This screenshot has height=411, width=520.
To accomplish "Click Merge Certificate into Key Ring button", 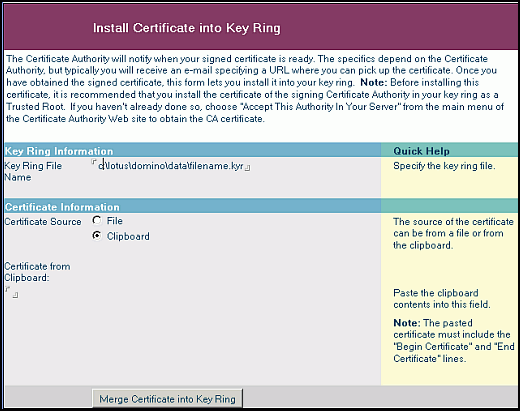I will (167, 399).
